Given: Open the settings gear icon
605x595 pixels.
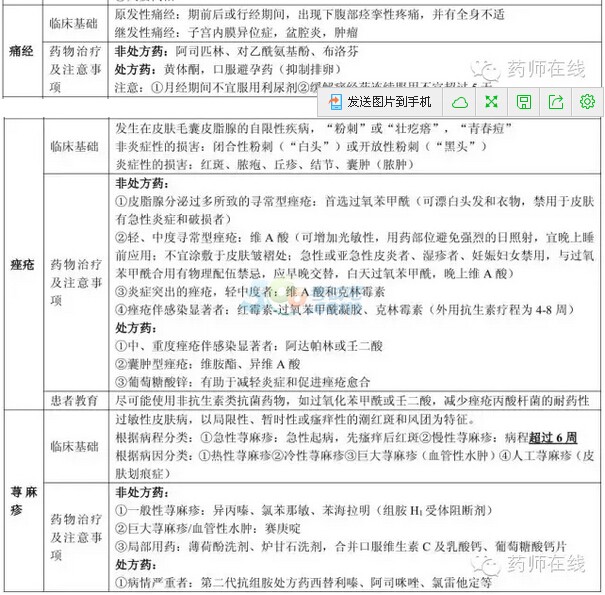Looking at the screenshot, I should coord(587,102).
